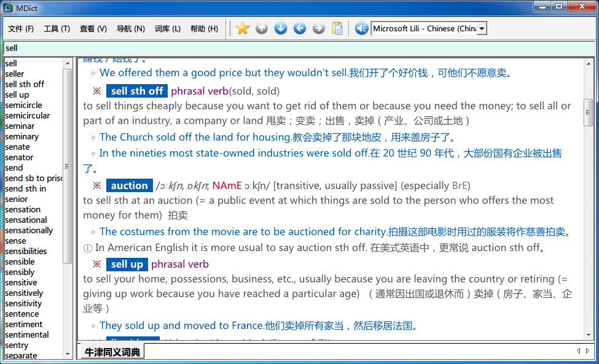Click the word list scrollbar up arrow
Image resolution: width=599 pixels, height=364 pixels.
pos(68,63)
